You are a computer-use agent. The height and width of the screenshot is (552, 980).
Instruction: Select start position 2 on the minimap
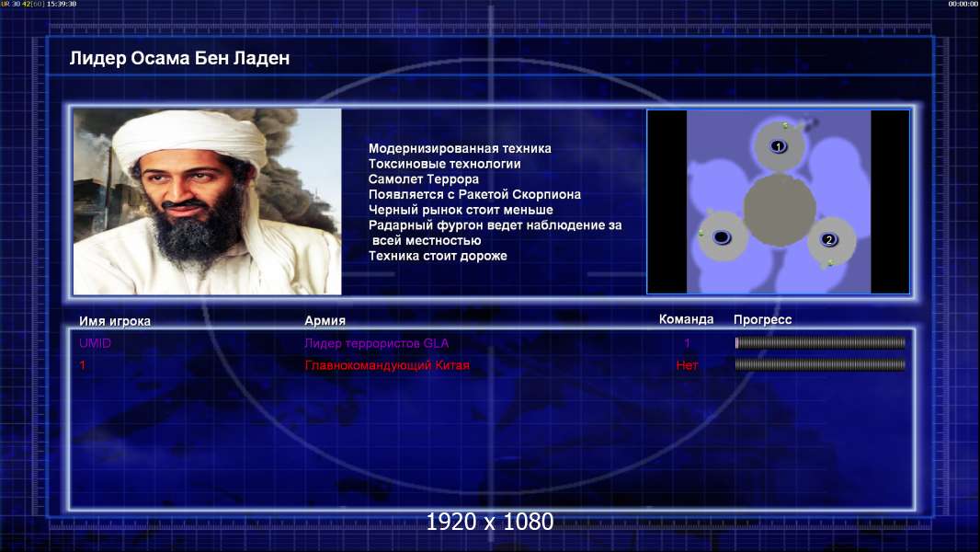click(828, 239)
